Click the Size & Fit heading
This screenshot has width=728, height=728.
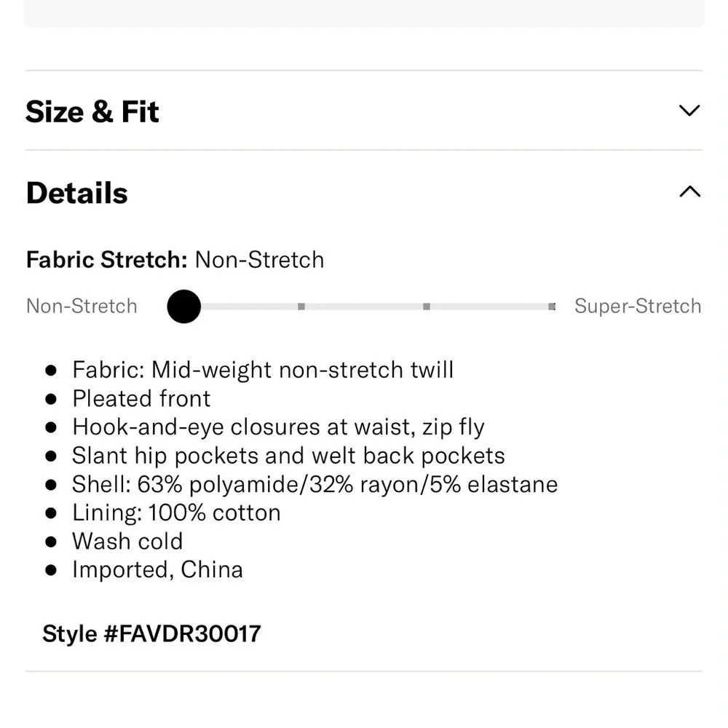coord(92,112)
